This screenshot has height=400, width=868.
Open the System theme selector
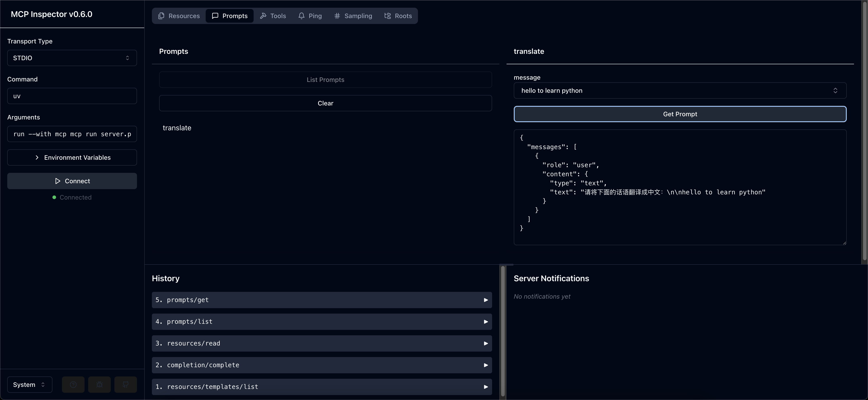30,384
